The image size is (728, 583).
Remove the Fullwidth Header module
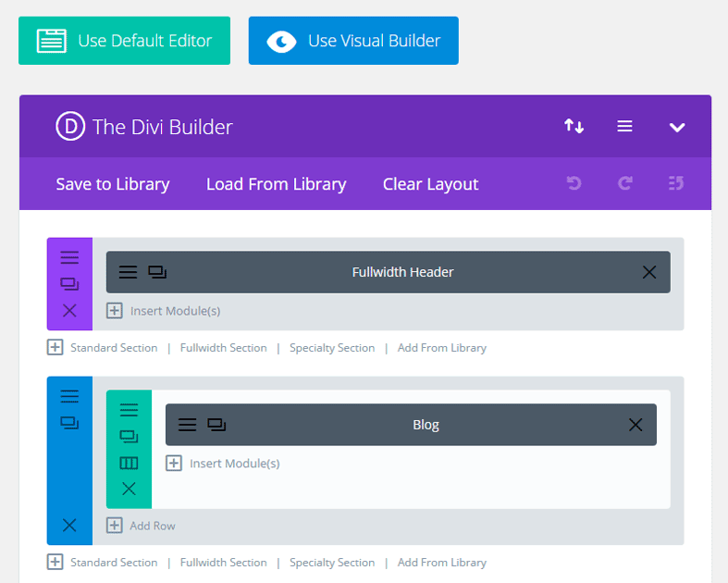(x=649, y=272)
